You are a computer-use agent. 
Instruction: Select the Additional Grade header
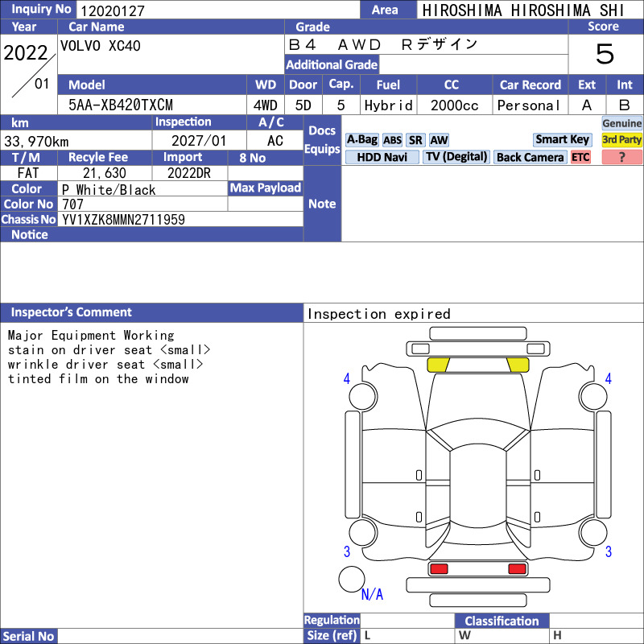point(332,64)
